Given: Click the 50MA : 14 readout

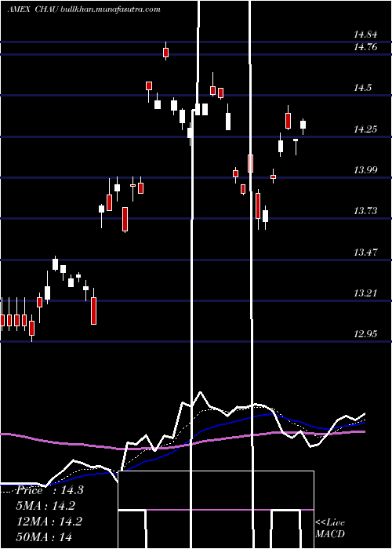Looking at the screenshot, I should [44, 536].
